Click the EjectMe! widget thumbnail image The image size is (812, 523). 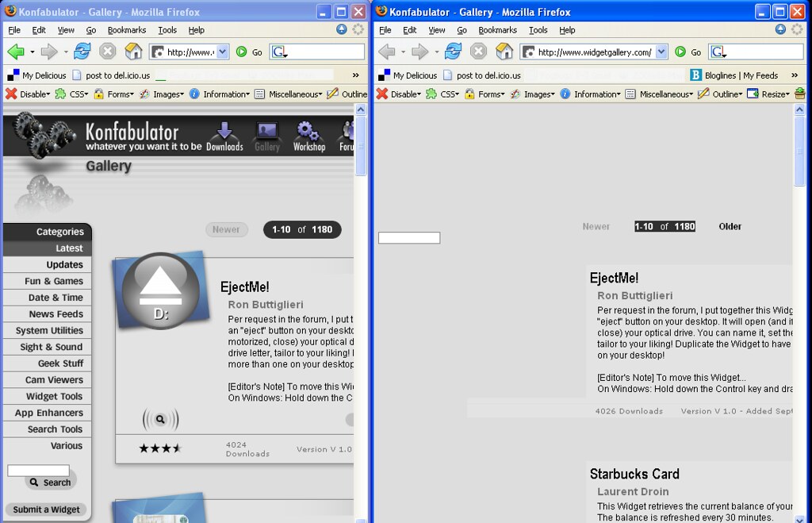click(161, 290)
